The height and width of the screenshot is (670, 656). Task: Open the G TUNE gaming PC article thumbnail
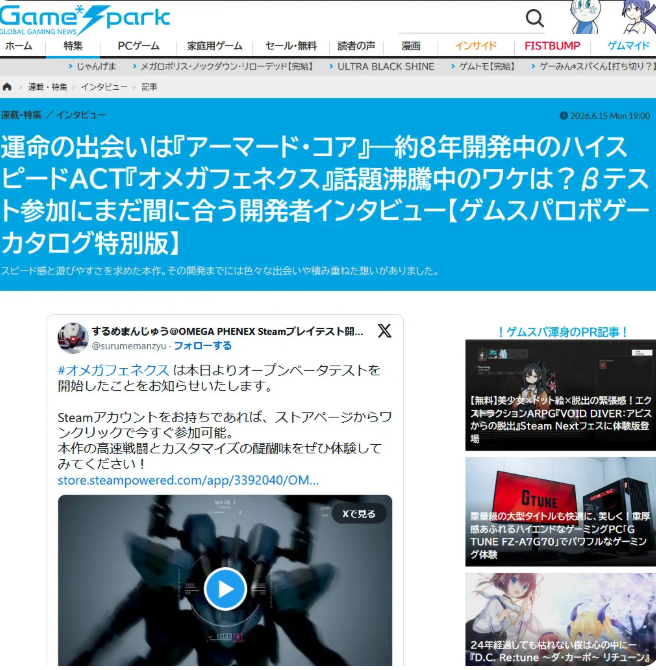(560, 511)
